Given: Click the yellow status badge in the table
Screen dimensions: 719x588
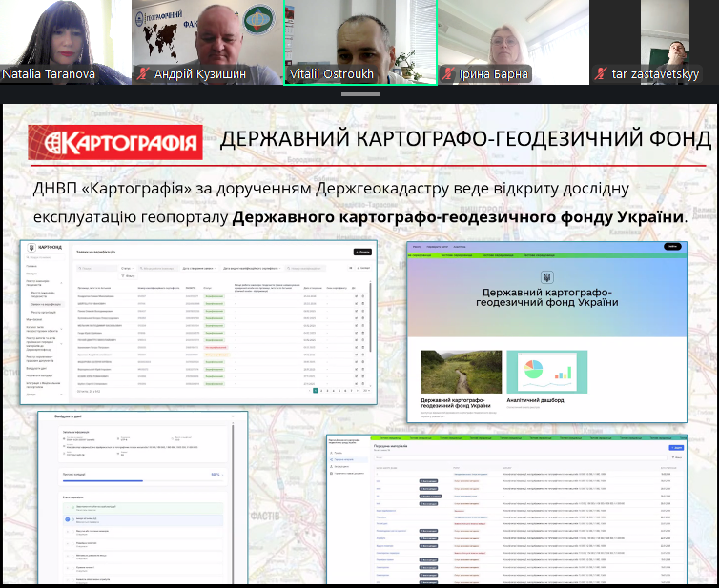Looking at the screenshot, I should click(x=216, y=355).
